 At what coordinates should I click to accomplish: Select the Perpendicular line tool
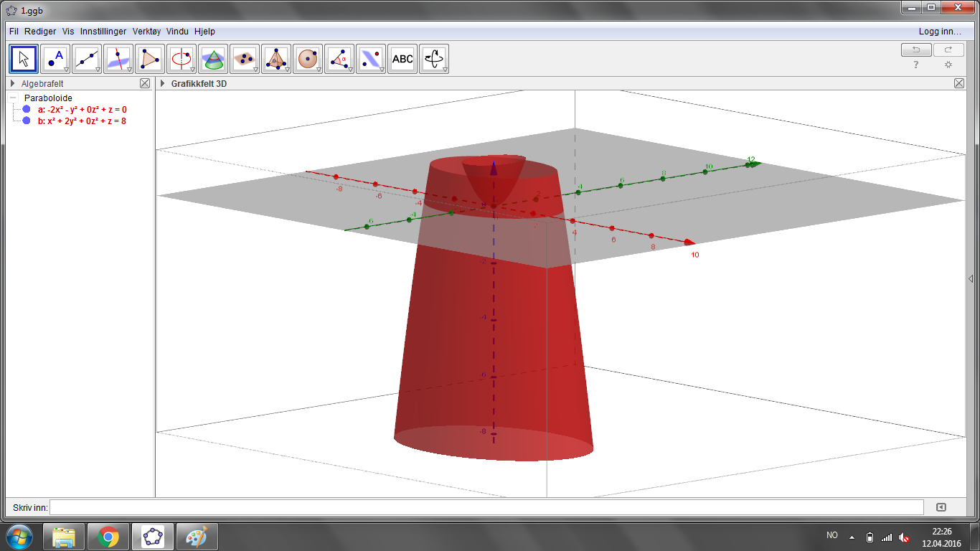(x=118, y=59)
